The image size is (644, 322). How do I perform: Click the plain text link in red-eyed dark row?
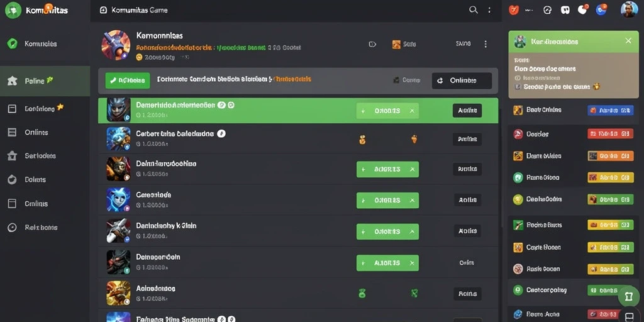point(467,263)
